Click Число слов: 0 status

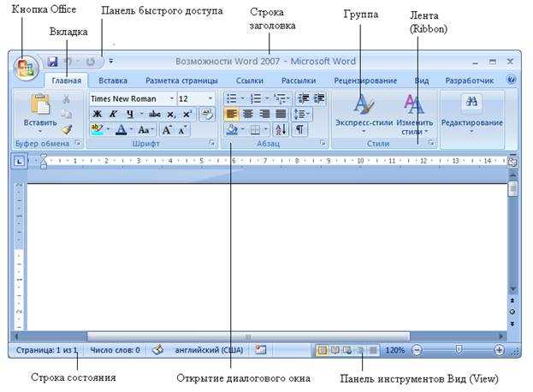click(x=115, y=350)
